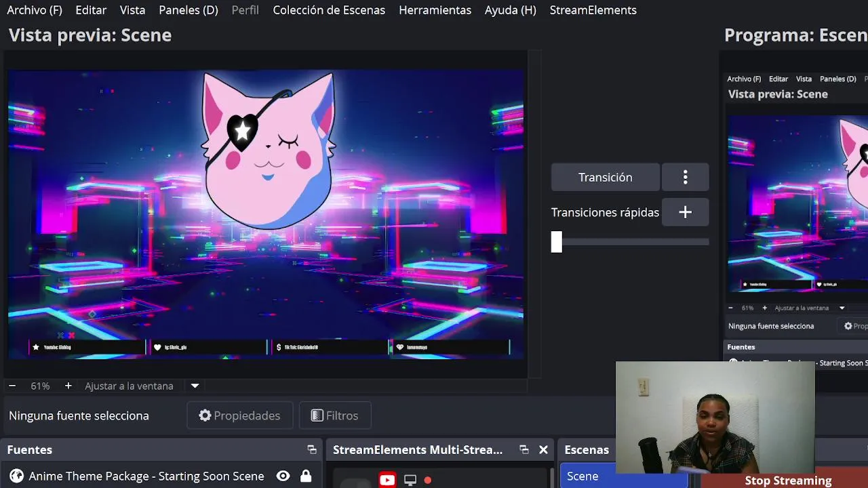Click the red live dot in Multi-Stream
The width and height of the screenshot is (868, 488).
[428, 480]
